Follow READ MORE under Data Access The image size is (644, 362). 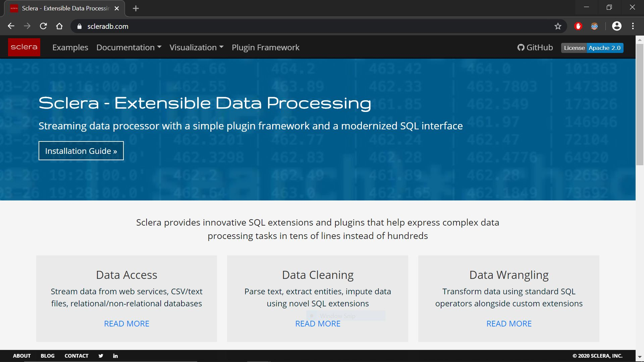pos(126,324)
